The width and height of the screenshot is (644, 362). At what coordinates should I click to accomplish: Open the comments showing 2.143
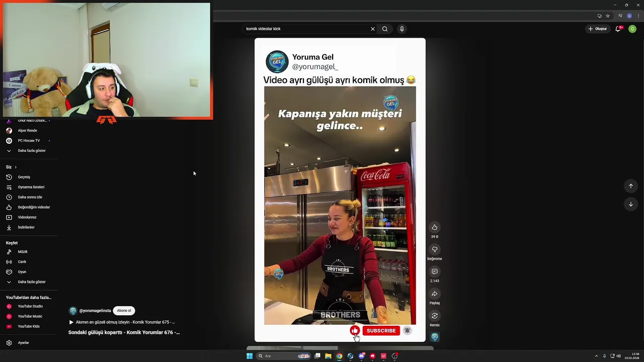(434, 271)
